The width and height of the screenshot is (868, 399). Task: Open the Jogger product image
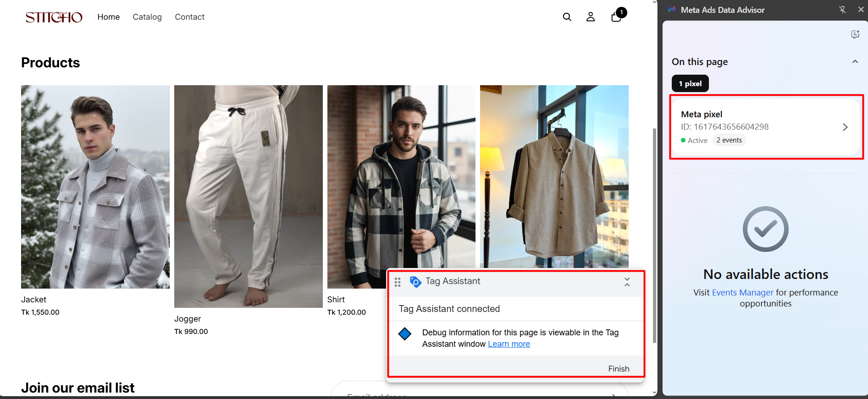coord(249,197)
